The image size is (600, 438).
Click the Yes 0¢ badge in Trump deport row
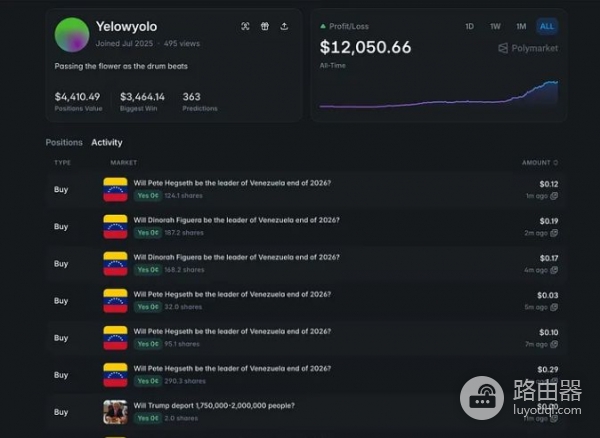coord(148,418)
